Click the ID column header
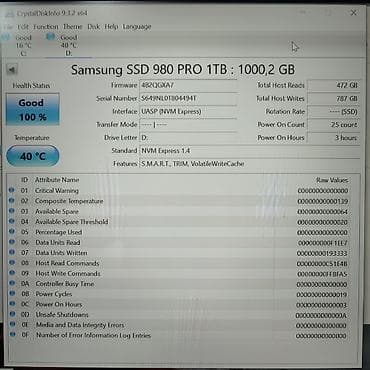The width and height of the screenshot is (370, 370). [24, 180]
